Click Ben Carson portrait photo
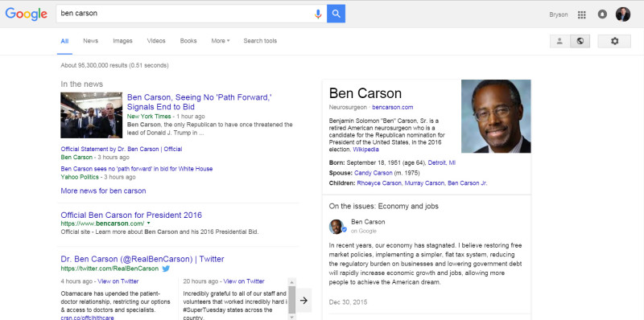Viewport: 644px width, 320px height. pyautogui.click(x=496, y=116)
